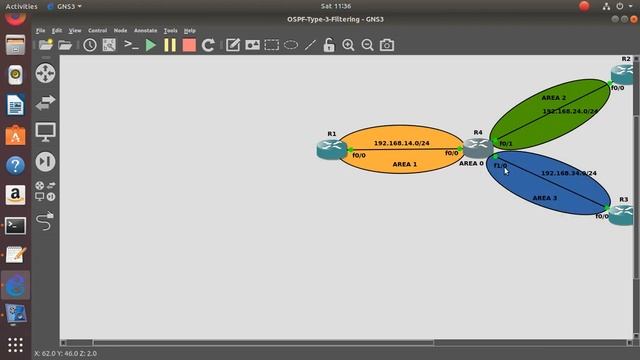Screen dimensions: 640x360
Task: Open the View menu
Action: (75, 31)
